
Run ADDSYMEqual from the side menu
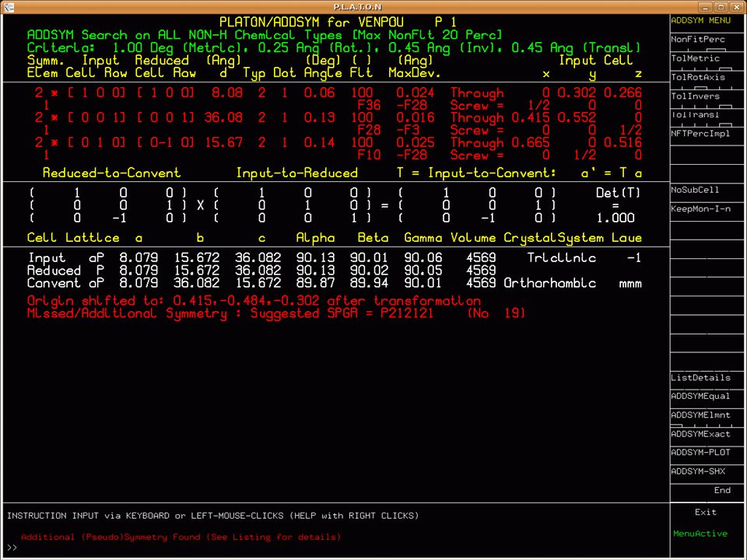(x=700, y=396)
